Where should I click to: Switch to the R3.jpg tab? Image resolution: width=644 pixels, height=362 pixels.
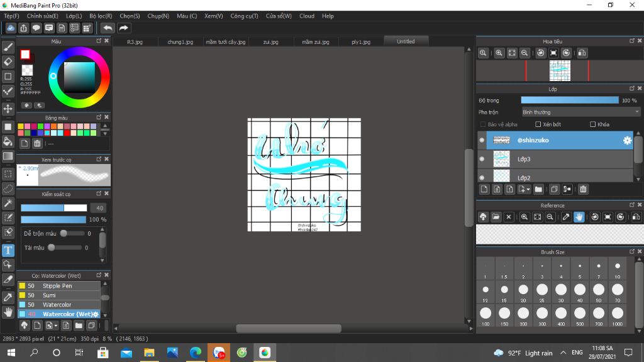pyautogui.click(x=135, y=42)
